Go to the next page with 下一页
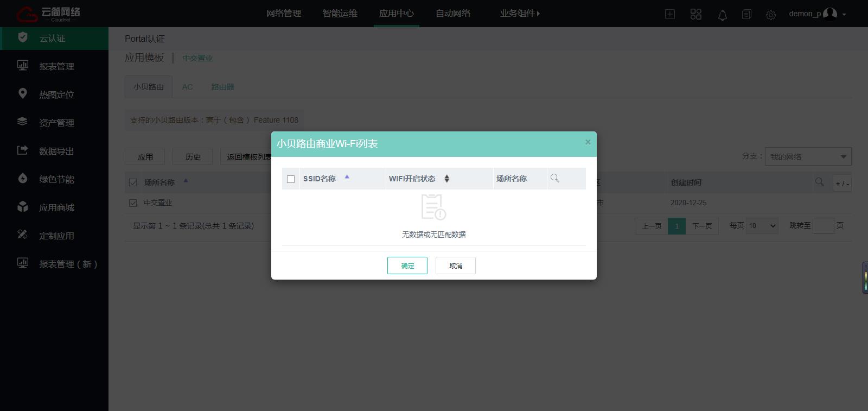This screenshot has height=411, width=868. (702, 226)
